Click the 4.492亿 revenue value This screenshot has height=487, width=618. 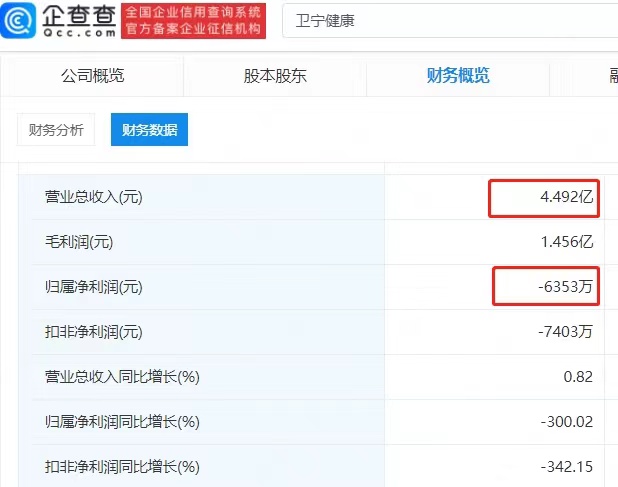(x=566, y=197)
